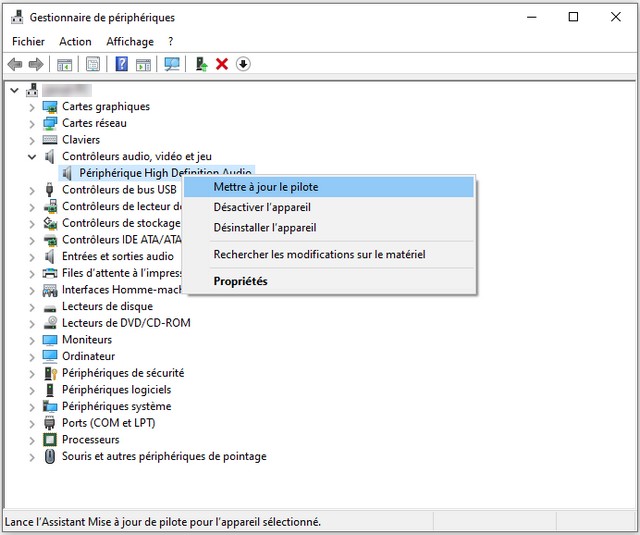
Task: Collapse the Contrôleurs audio, vidéo et jeu node
Action: point(33,157)
